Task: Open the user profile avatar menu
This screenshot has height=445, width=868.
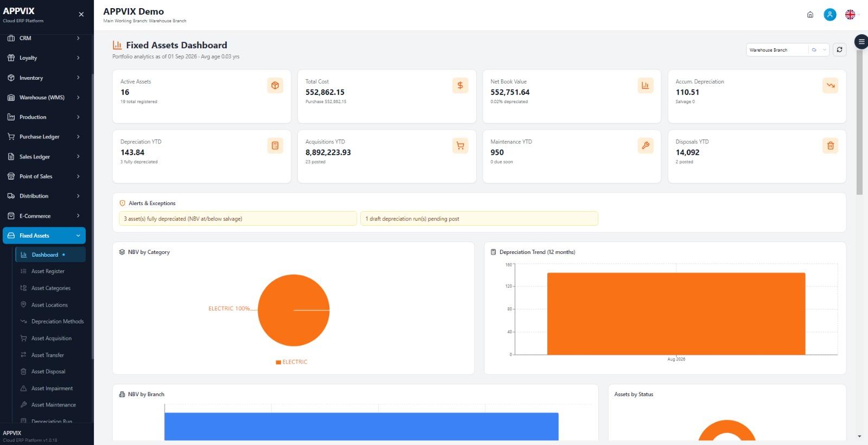Action: coord(829,15)
